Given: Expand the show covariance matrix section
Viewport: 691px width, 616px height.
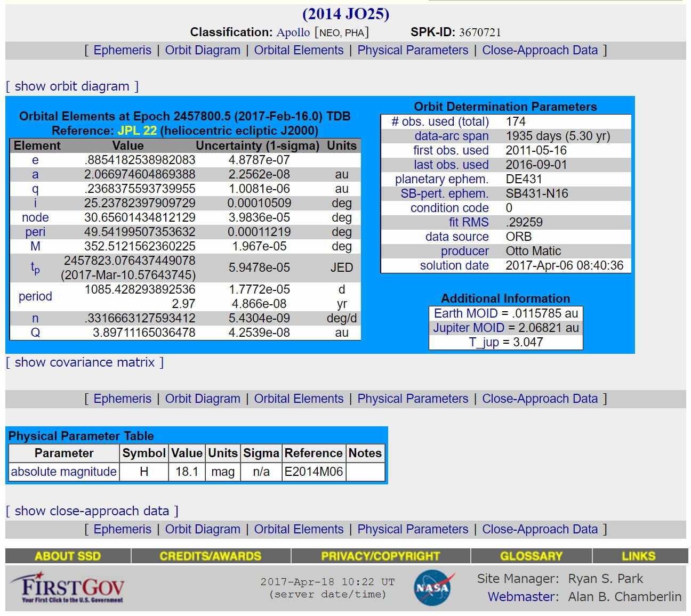Looking at the screenshot, I should (x=85, y=362).
